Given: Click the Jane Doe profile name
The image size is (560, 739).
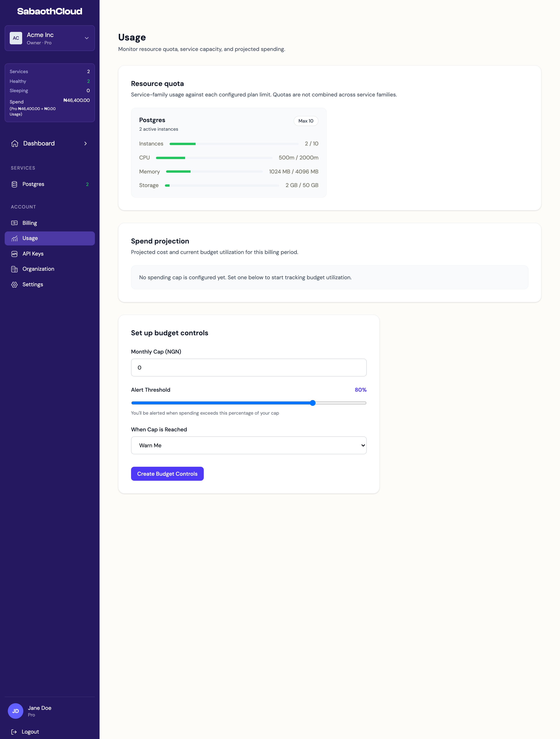Looking at the screenshot, I should 40,708.
